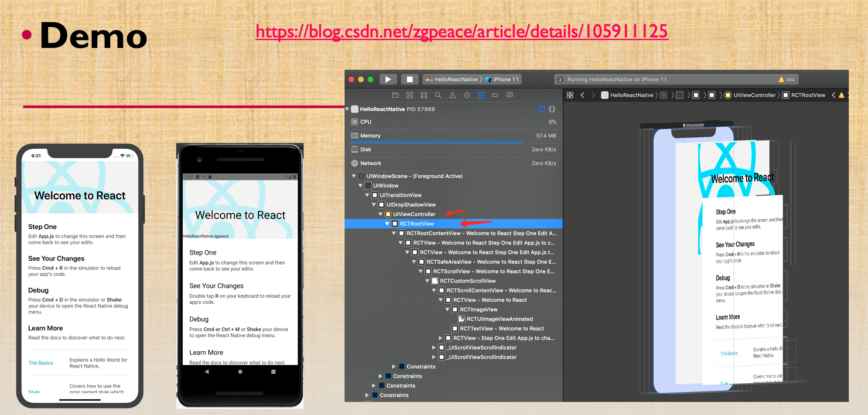Open the report navigator speech bubble icon
The width and height of the screenshot is (868, 415).
(510, 95)
